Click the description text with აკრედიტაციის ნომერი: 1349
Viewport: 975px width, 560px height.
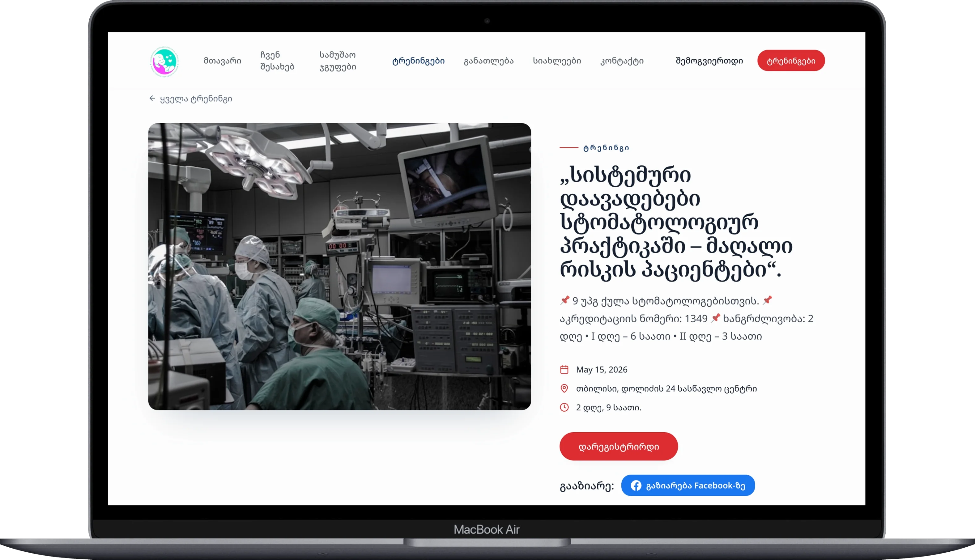[686, 318]
